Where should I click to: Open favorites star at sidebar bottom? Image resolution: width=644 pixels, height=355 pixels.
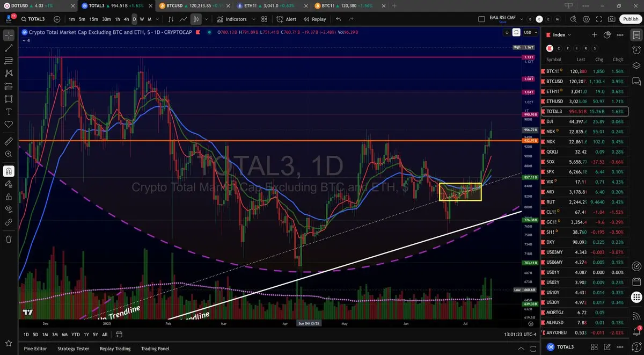click(9, 343)
